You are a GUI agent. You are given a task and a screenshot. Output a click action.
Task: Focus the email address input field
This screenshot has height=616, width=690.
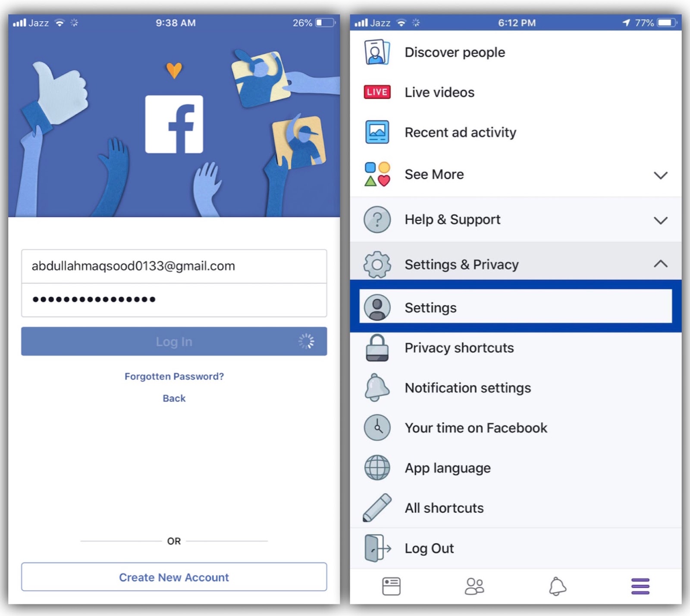coord(174,266)
